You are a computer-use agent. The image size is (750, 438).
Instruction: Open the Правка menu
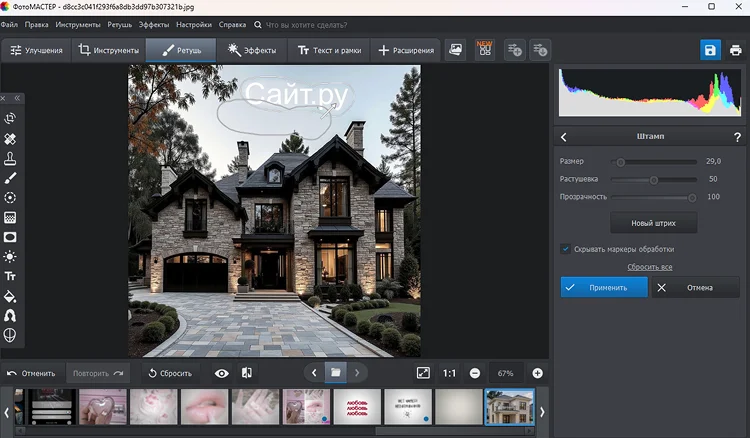36,24
